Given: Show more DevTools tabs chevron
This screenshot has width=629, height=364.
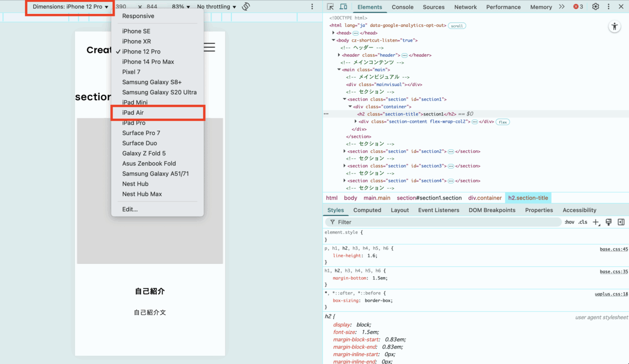Looking at the screenshot, I should (x=561, y=7).
